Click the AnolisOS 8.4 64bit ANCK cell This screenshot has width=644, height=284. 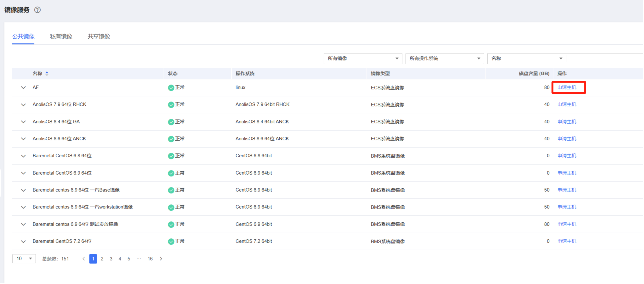click(262, 122)
